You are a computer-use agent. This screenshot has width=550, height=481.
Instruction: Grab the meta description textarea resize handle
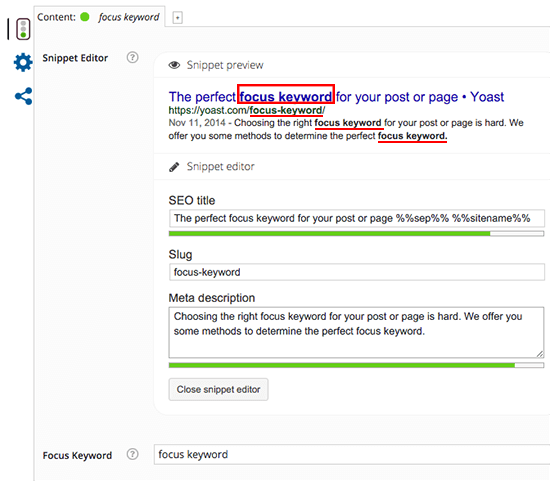[540, 354]
